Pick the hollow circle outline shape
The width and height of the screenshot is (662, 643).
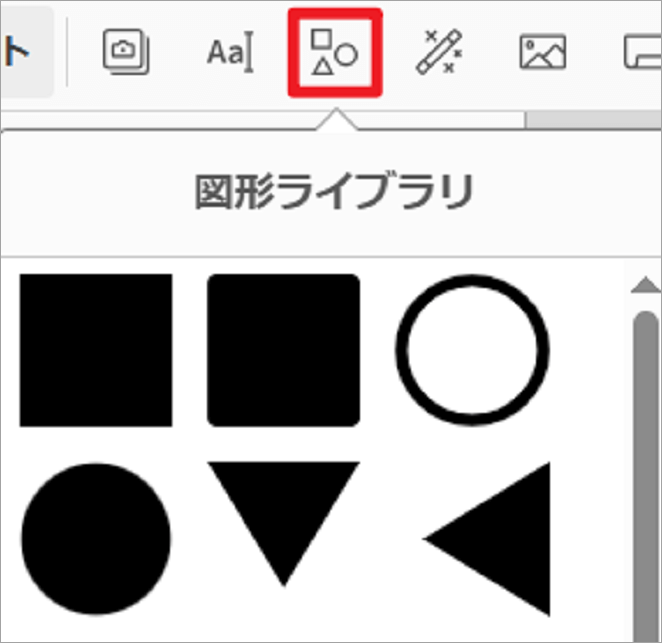pyautogui.click(x=472, y=349)
